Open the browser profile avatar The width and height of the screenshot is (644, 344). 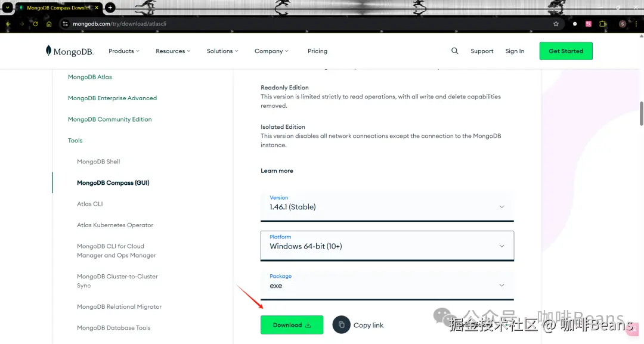tap(623, 24)
